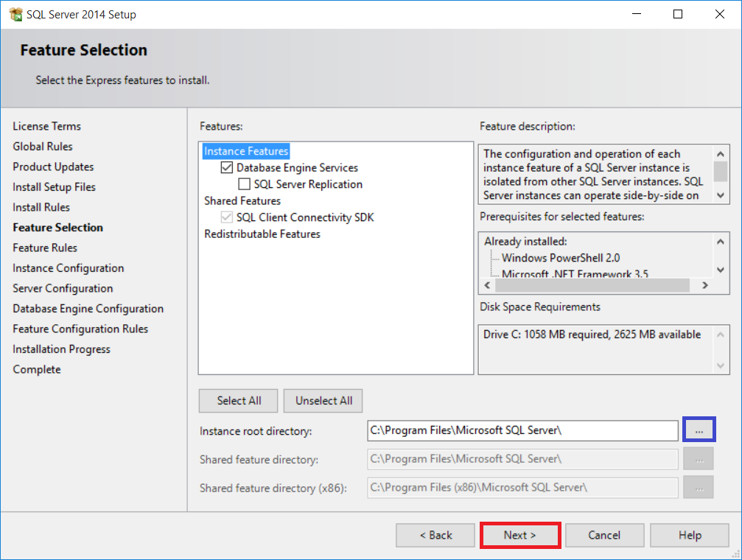
Task: Click the Prerequisites horizontal scrollbar thumb
Action: [592, 285]
